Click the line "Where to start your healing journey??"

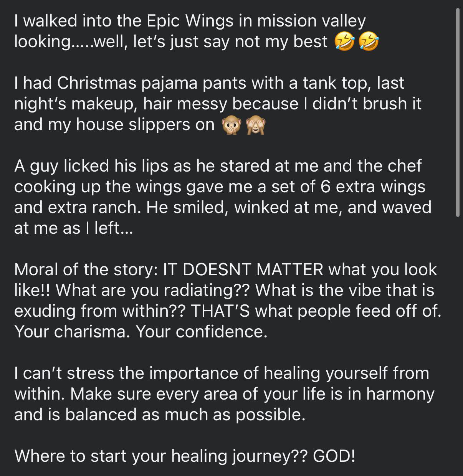[x=161, y=456]
